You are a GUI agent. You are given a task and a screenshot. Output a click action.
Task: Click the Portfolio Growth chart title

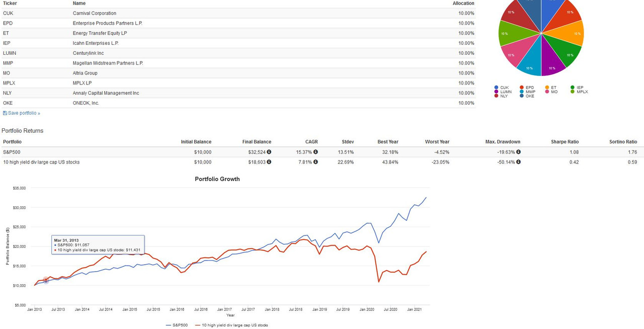pyautogui.click(x=217, y=179)
